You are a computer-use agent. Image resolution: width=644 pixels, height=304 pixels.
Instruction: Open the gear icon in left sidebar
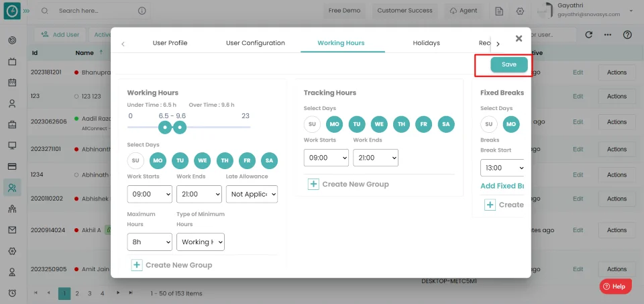coord(12,251)
